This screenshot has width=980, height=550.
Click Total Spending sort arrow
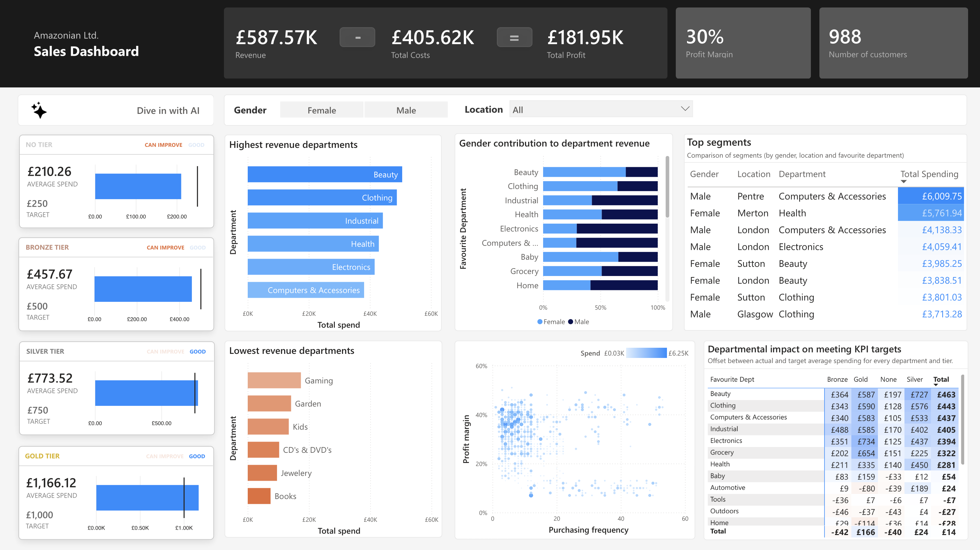tap(903, 182)
